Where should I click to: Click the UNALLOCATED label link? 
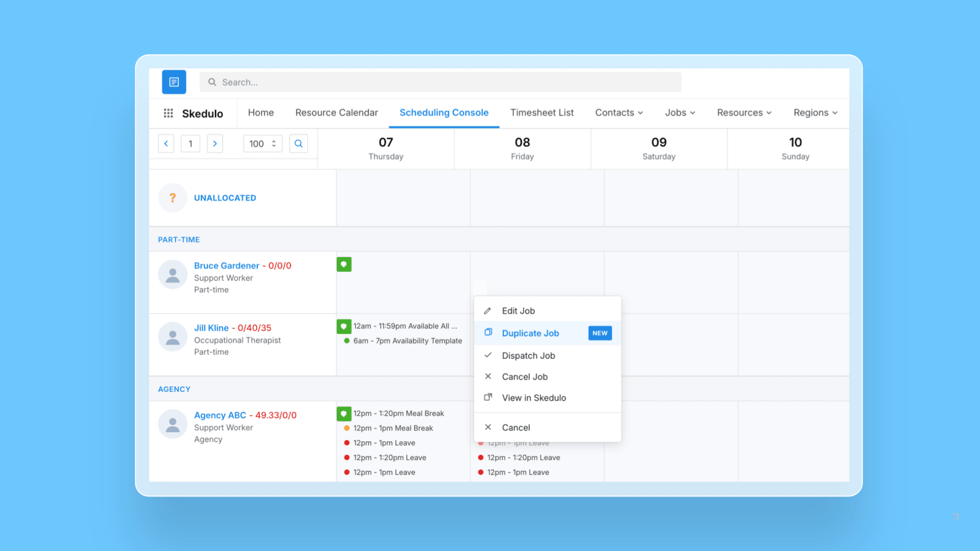point(225,198)
